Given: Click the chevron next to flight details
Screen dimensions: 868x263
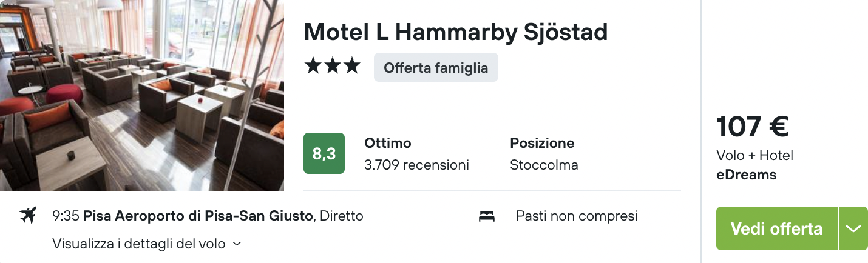Looking at the screenshot, I should 237,244.
